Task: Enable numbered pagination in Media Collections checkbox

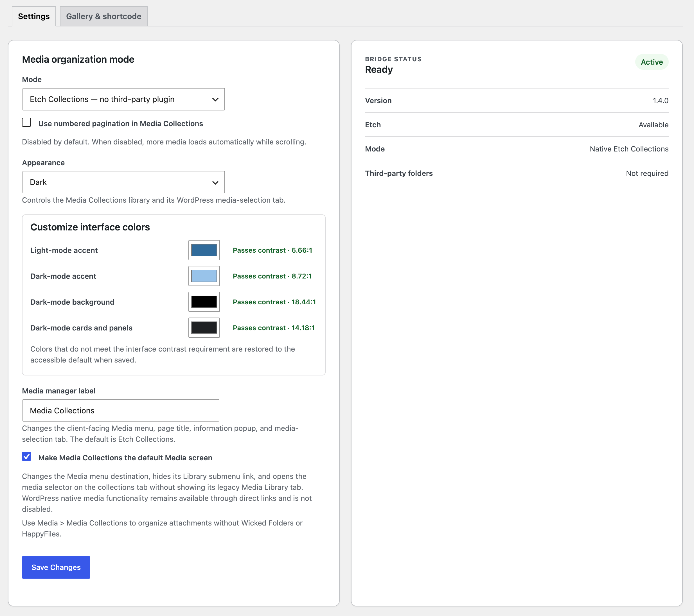Action: (x=26, y=123)
